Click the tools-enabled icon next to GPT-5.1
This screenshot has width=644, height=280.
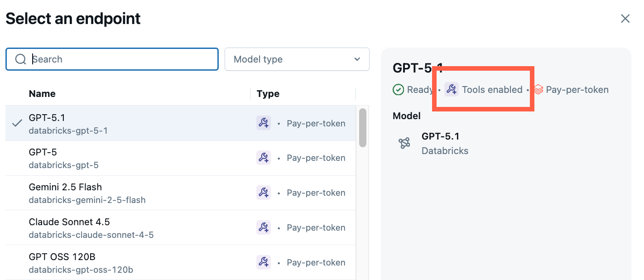(263, 123)
